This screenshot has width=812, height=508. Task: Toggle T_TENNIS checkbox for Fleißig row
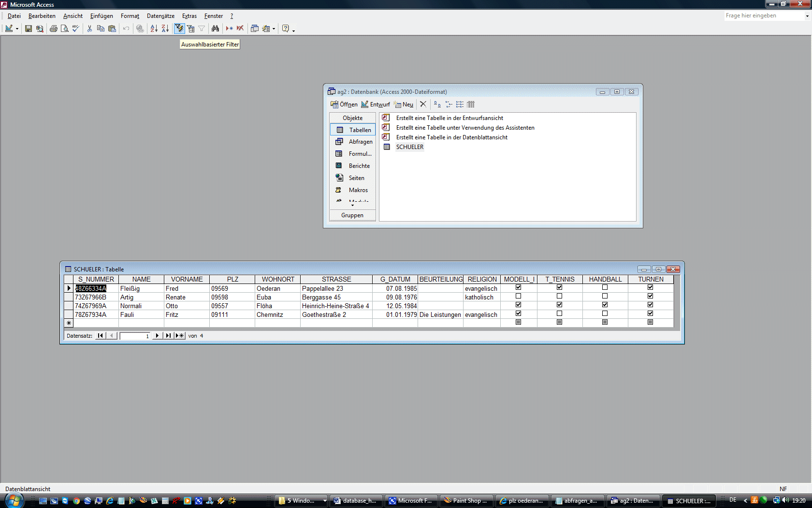click(559, 287)
